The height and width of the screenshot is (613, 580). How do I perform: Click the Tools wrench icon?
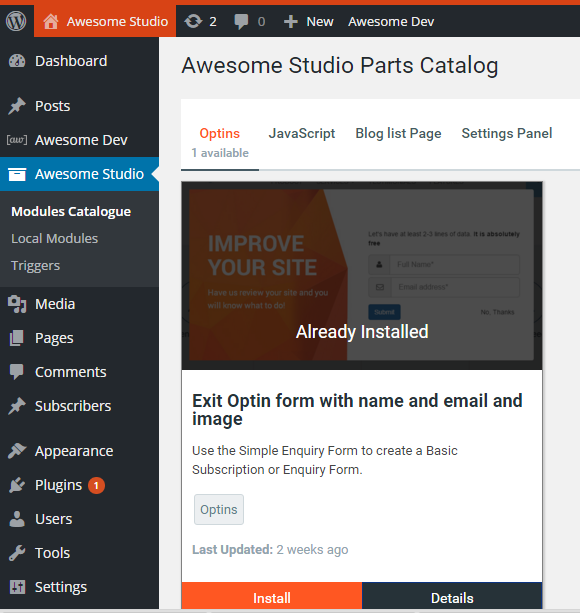(x=17, y=553)
